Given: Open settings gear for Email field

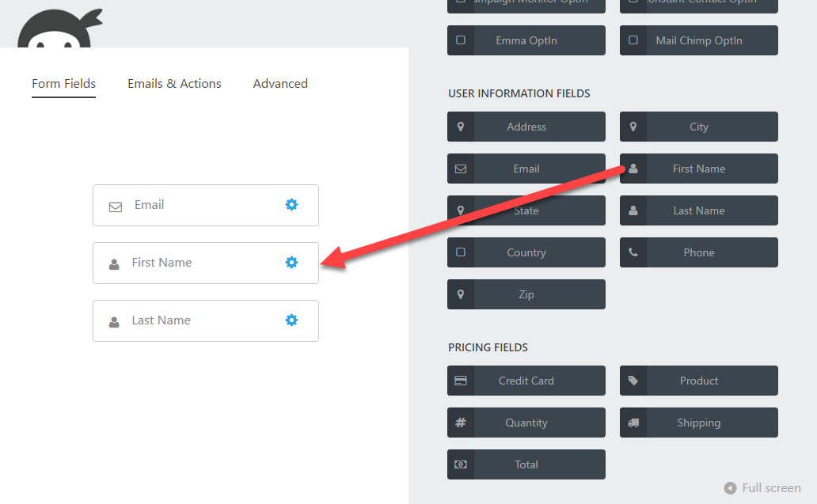Looking at the screenshot, I should point(291,205).
